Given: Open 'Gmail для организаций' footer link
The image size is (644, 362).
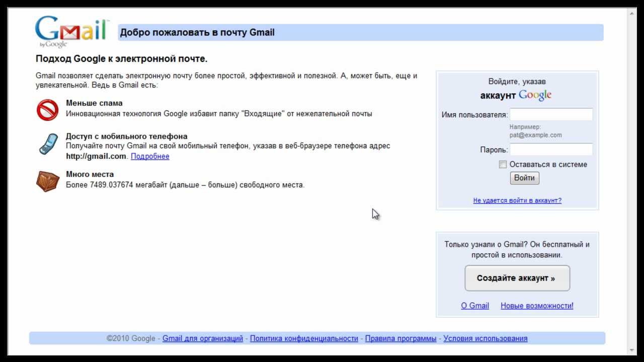Looking at the screenshot, I should pyautogui.click(x=202, y=338).
